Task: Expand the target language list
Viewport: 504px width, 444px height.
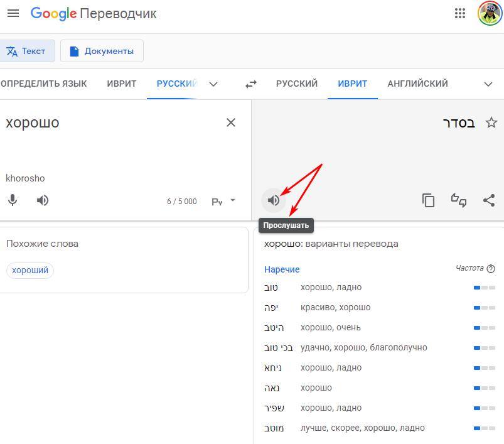Action: (x=488, y=84)
